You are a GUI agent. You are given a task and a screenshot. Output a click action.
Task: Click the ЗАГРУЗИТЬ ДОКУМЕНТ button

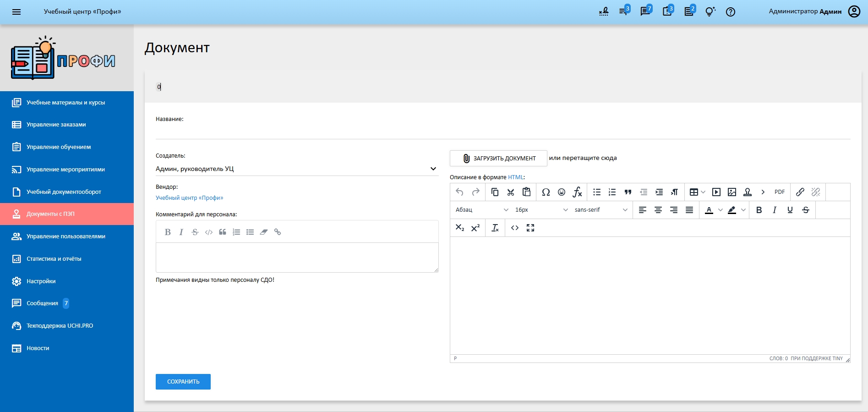click(x=498, y=158)
